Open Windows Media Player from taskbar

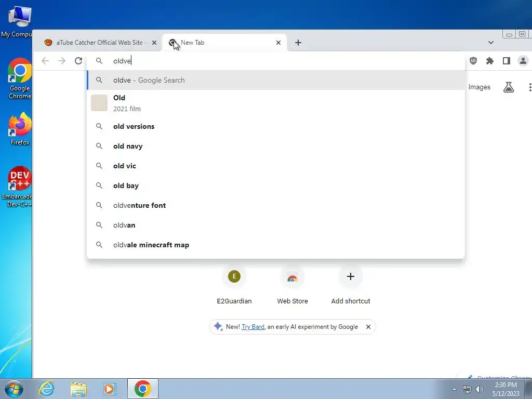pyautogui.click(x=110, y=389)
